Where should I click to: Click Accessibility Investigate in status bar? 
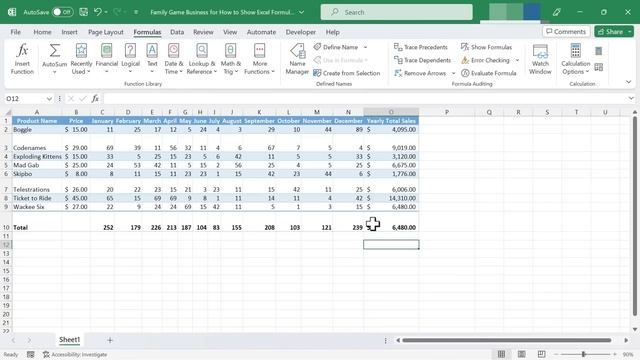pyautogui.click(x=75, y=354)
